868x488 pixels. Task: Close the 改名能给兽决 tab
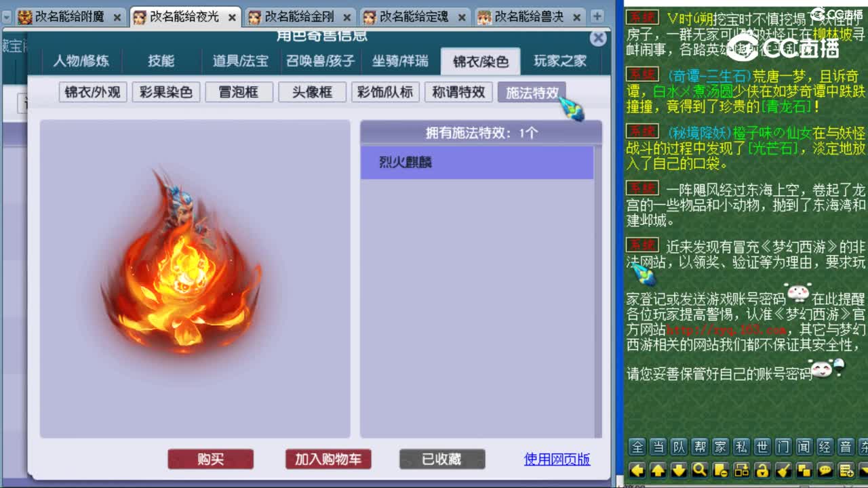(x=578, y=18)
